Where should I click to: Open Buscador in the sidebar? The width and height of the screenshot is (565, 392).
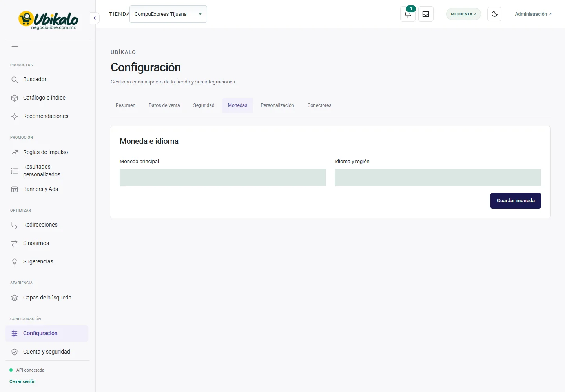(47, 80)
